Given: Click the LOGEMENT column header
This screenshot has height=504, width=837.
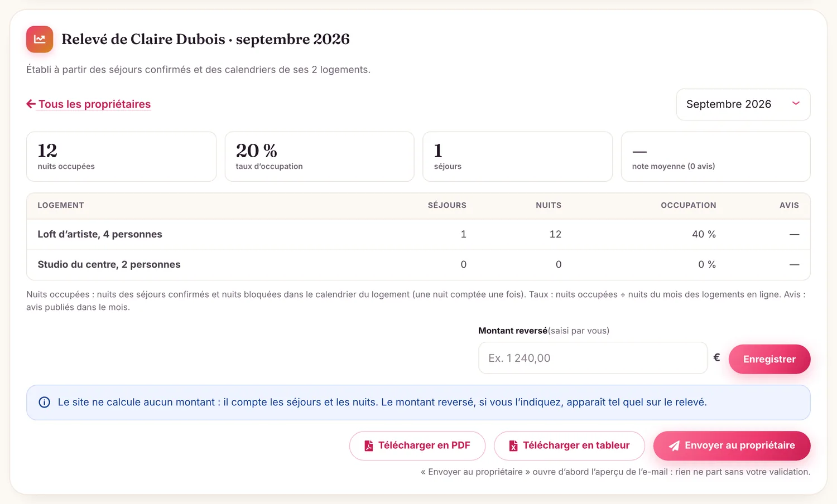Looking at the screenshot, I should (x=61, y=205).
